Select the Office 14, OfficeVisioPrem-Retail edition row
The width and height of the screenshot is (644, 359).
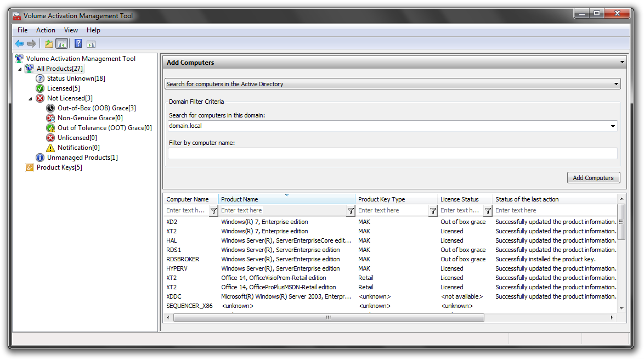coord(390,278)
